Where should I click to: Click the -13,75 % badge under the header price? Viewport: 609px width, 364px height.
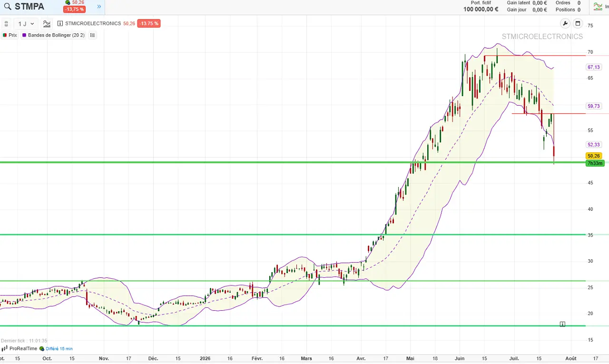pyautogui.click(x=74, y=9)
